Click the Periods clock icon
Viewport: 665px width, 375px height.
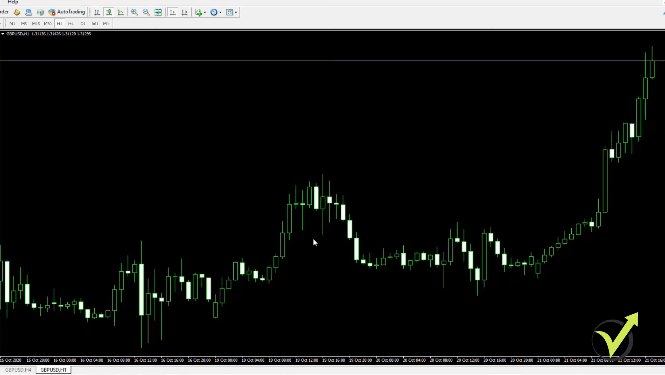[214, 12]
